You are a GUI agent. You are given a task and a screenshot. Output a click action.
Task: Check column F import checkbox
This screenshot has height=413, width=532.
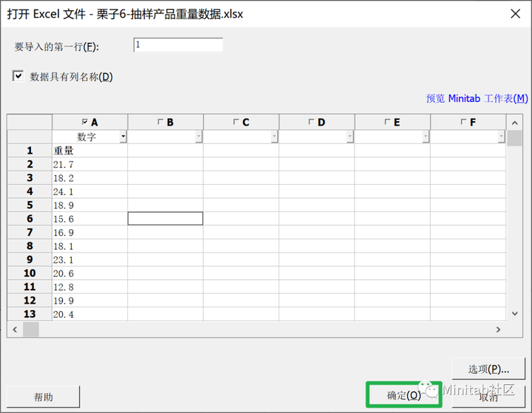click(463, 121)
